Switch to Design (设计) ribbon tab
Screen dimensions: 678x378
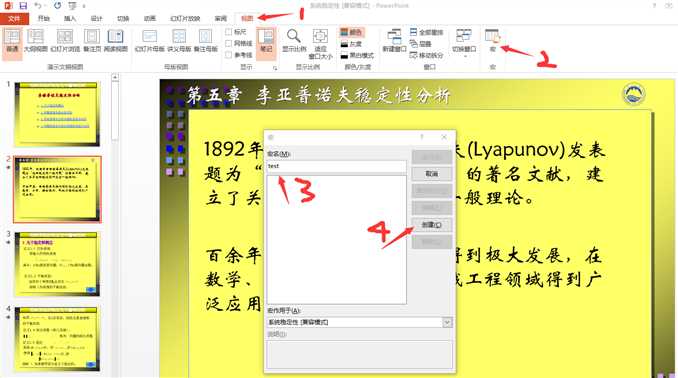[96, 19]
